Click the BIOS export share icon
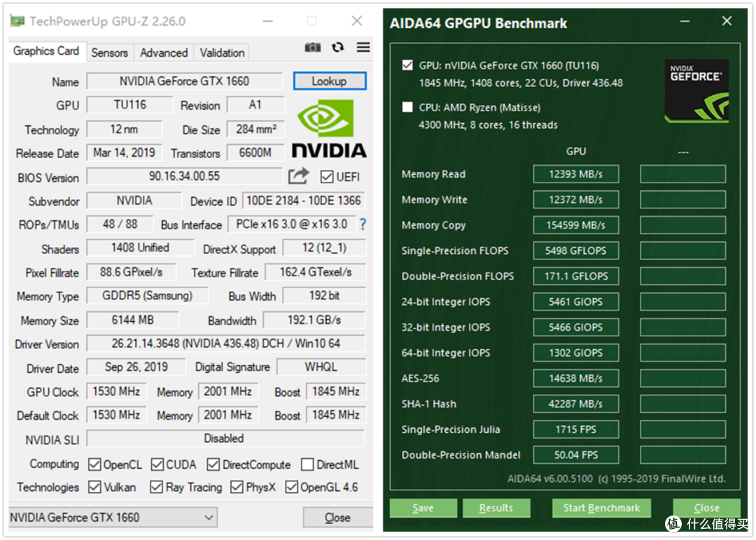The height and width of the screenshot is (540, 756). [298, 176]
